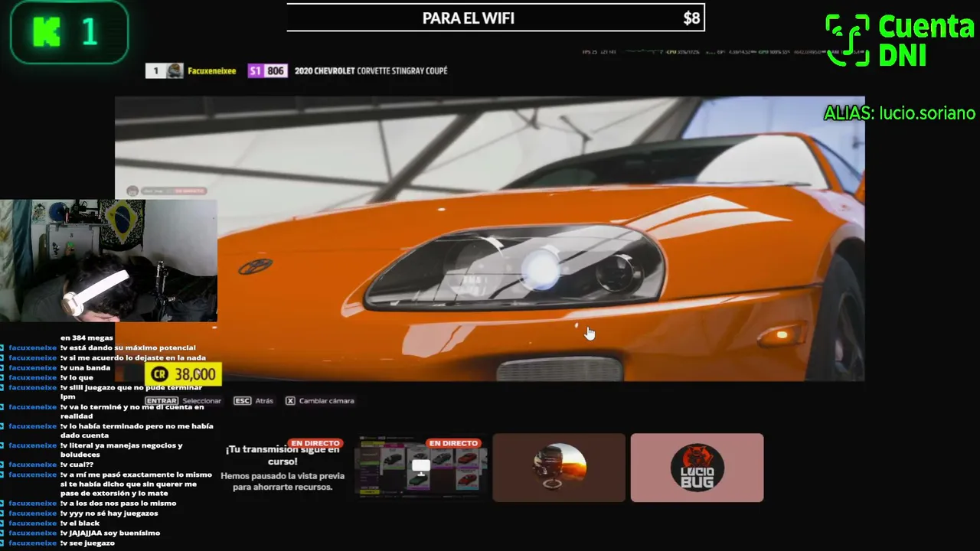This screenshot has height=551, width=980.
Task: Click chat message '!v lo que'
Action: coord(77,377)
